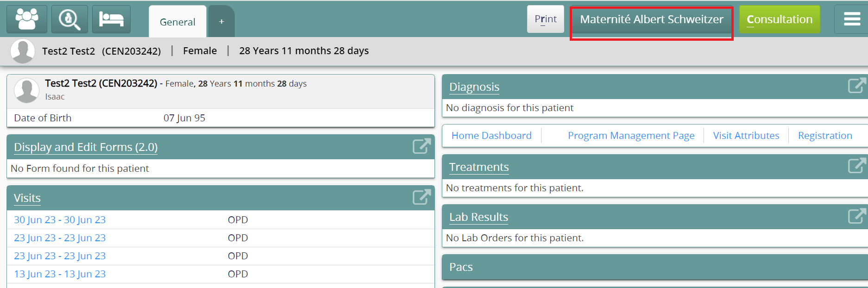
Task: Add a new tab with plus
Action: (x=221, y=22)
